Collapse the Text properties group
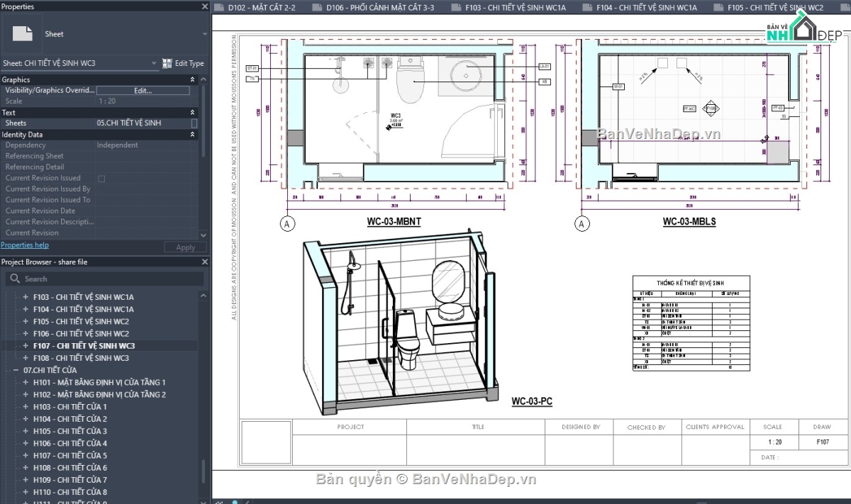 click(x=192, y=113)
